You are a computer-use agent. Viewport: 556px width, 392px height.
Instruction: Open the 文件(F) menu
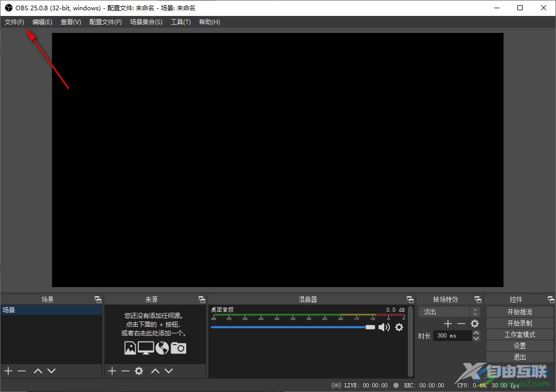pos(14,22)
